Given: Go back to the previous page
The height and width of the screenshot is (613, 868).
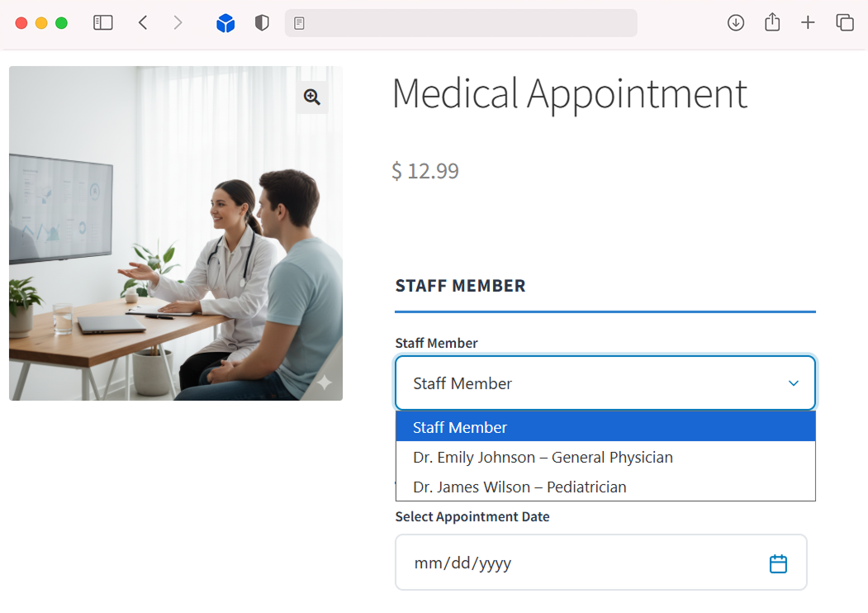Looking at the screenshot, I should click(143, 23).
